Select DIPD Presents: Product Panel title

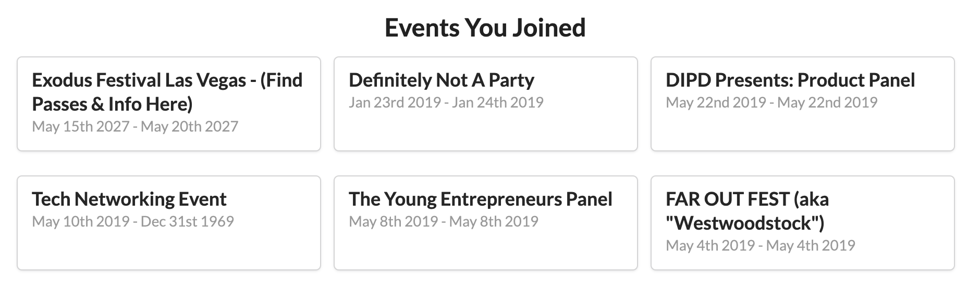pyautogui.click(x=790, y=80)
